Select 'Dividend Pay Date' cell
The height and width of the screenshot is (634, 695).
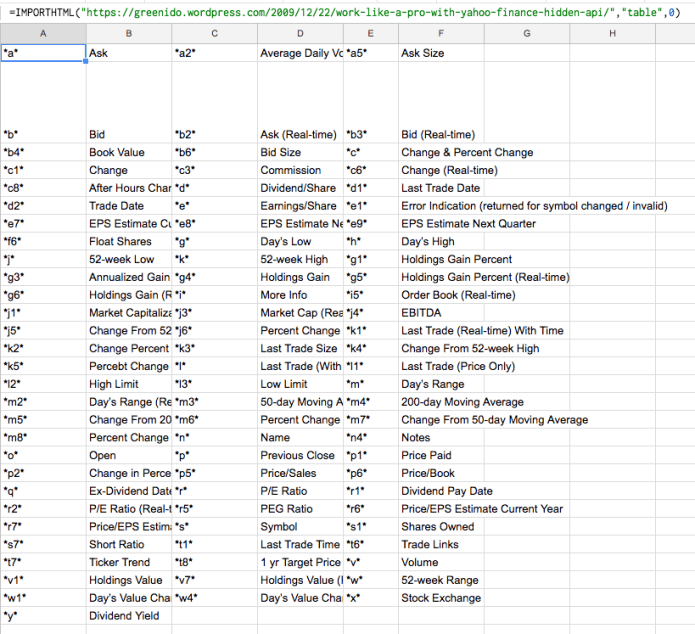(447, 491)
